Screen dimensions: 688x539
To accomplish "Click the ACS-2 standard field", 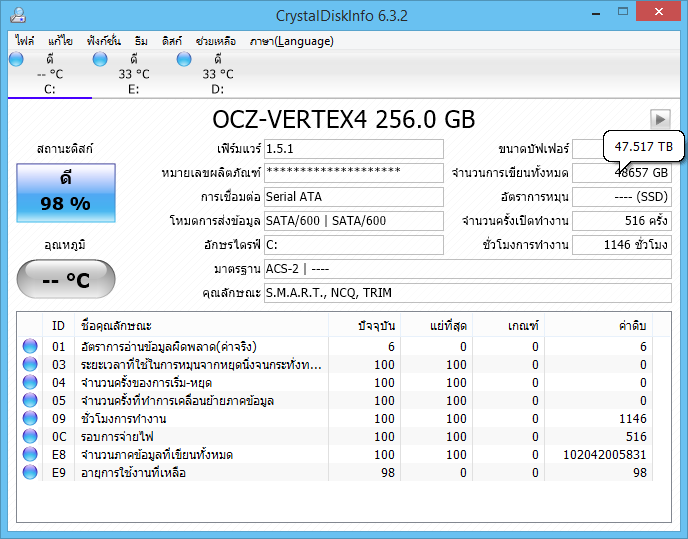I will tap(468, 269).
